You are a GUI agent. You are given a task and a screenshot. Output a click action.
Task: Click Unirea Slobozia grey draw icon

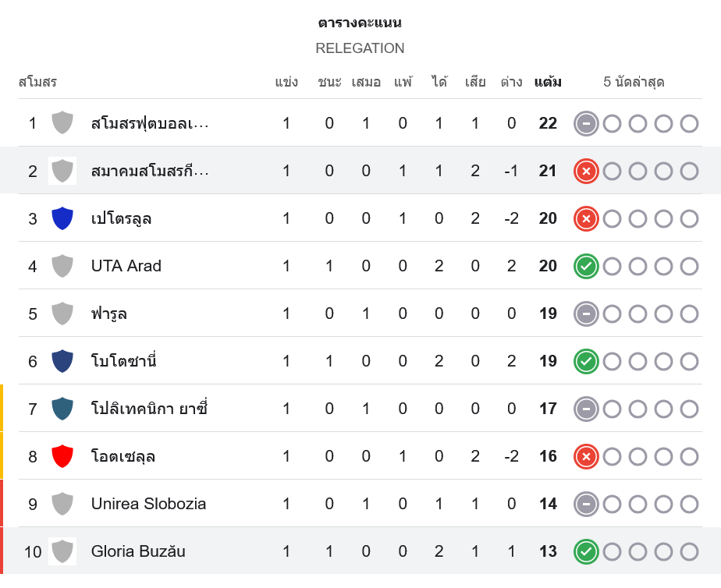tap(586, 504)
